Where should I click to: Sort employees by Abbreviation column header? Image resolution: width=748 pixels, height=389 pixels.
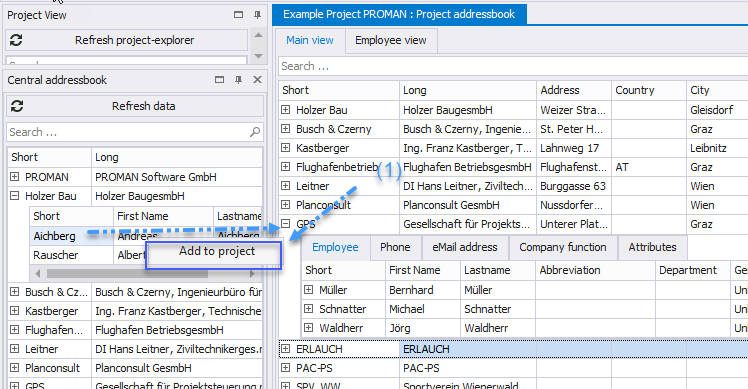tap(595, 270)
